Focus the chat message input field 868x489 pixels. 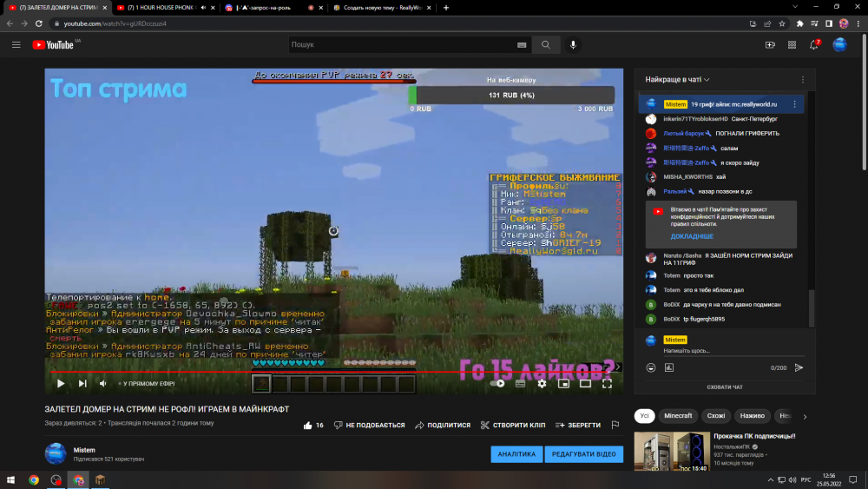click(733, 351)
